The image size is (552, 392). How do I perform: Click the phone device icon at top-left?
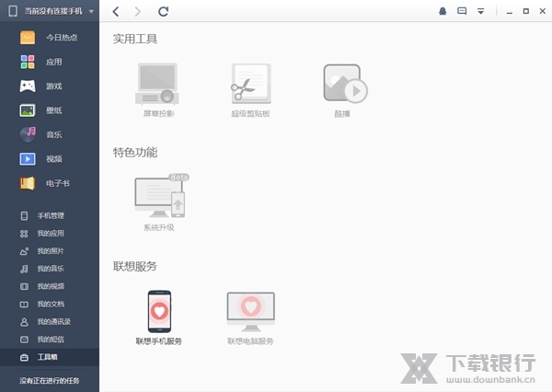click(x=13, y=11)
